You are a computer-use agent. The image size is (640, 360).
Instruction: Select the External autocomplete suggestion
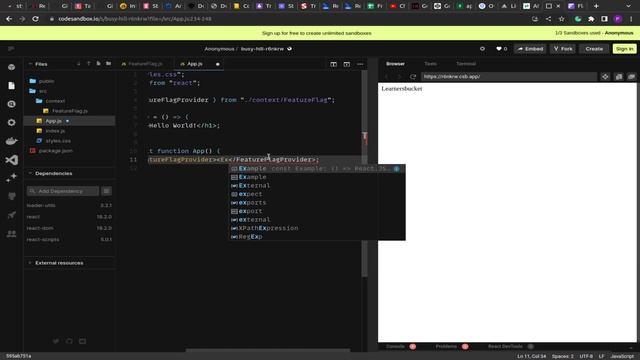click(317, 186)
